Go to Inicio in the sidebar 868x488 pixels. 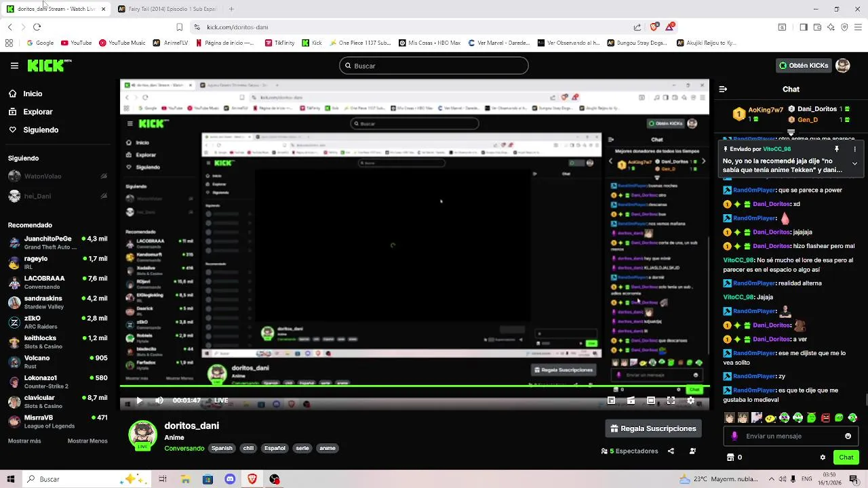click(x=26, y=94)
